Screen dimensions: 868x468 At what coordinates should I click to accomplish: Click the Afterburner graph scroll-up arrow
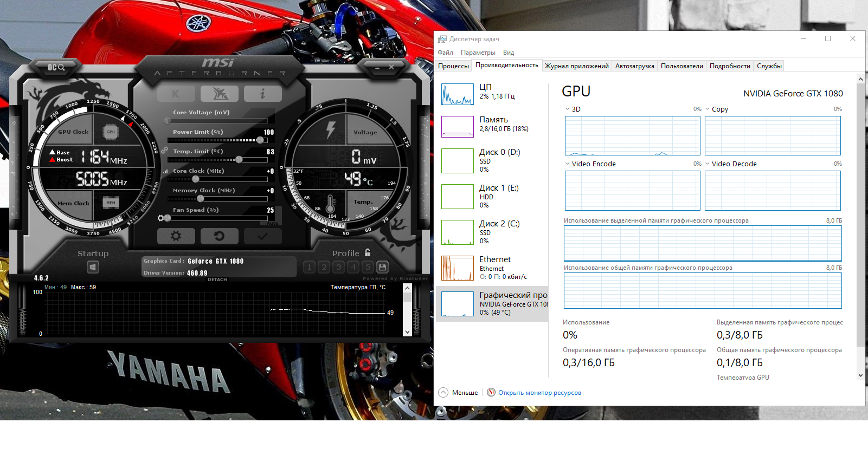pyautogui.click(x=408, y=288)
